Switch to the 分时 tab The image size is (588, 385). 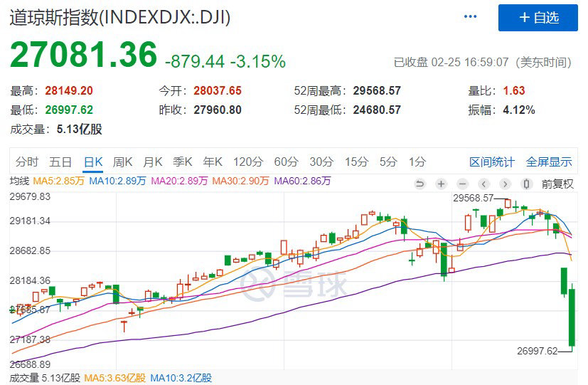coord(27,162)
